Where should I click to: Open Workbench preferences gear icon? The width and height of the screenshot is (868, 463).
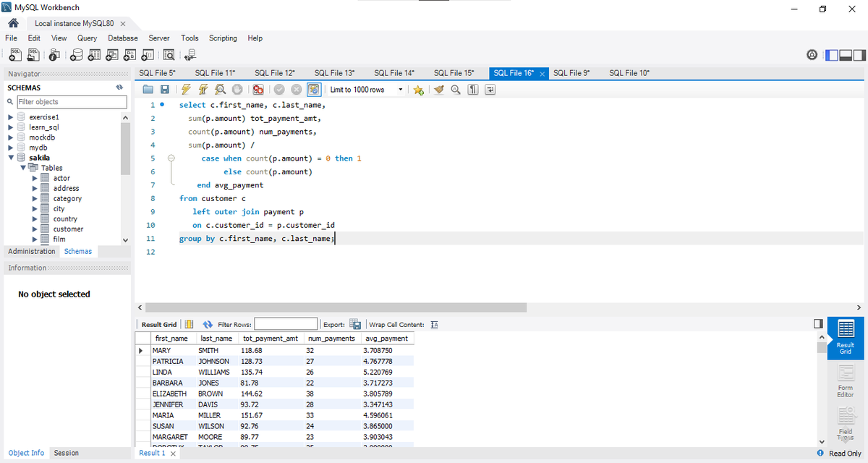click(x=812, y=55)
